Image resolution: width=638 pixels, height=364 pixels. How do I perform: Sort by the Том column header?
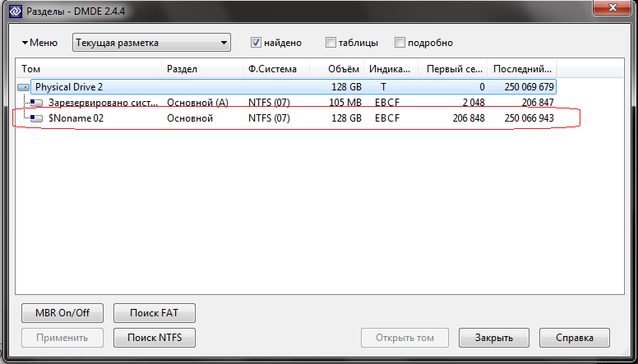(x=89, y=69)
